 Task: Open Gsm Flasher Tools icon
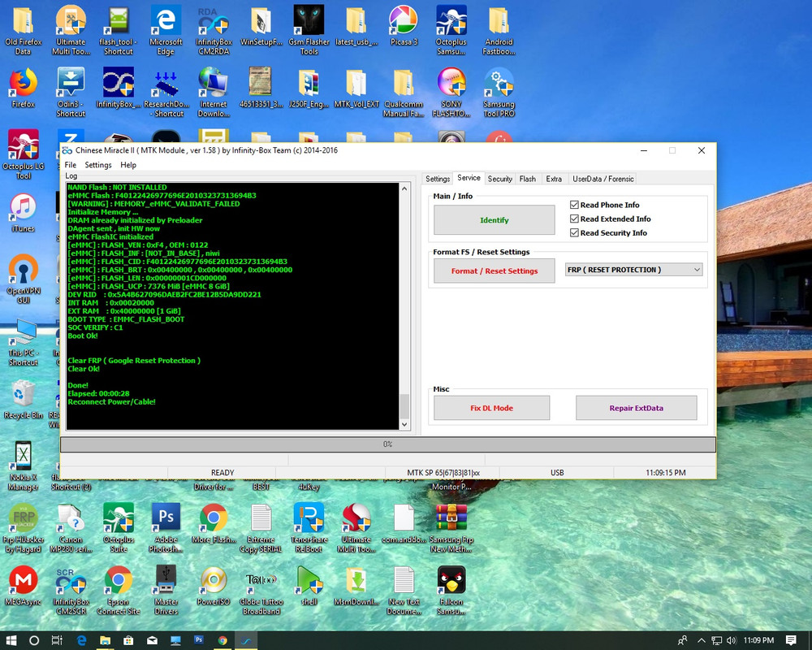[x=309, y=30]
